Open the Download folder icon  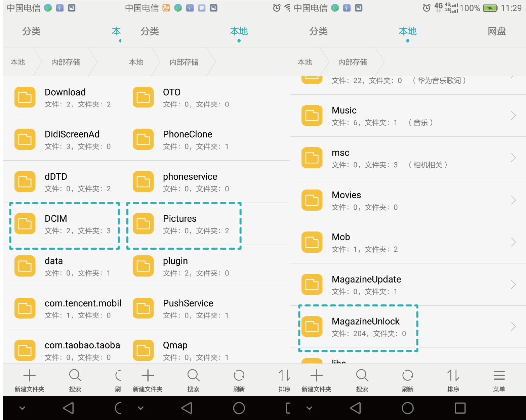pos(25,97)
